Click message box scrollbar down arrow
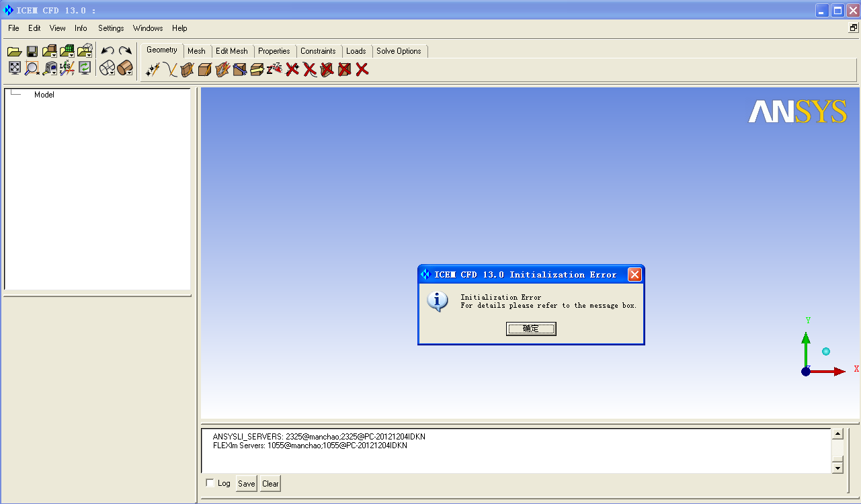Screen dimensions: 861x504 coord(837,467)
